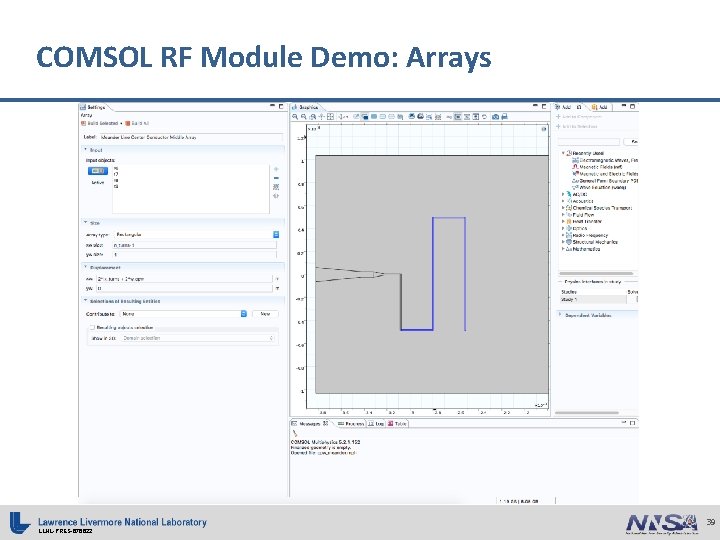Click the Clear Selection icon beside input objects

point(276,186)
